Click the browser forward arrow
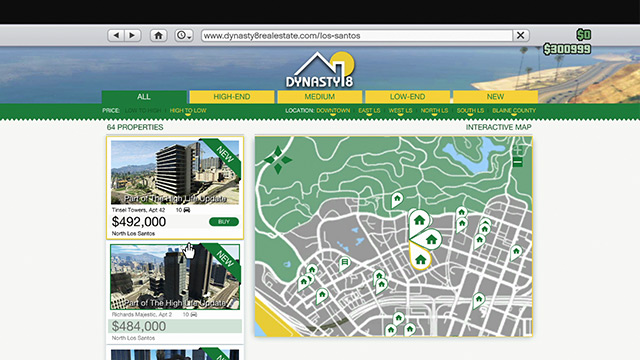The image size is (640, 360). pos(133,36)
